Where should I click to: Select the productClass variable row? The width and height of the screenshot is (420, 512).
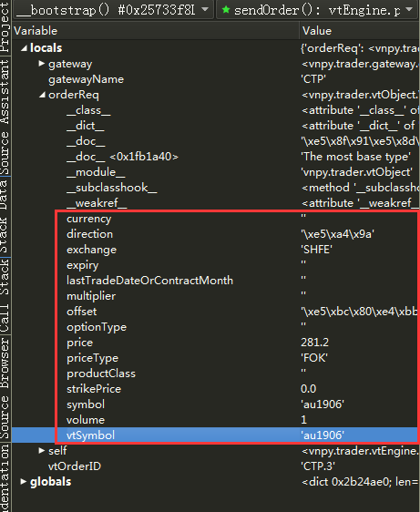coord(216,374)
